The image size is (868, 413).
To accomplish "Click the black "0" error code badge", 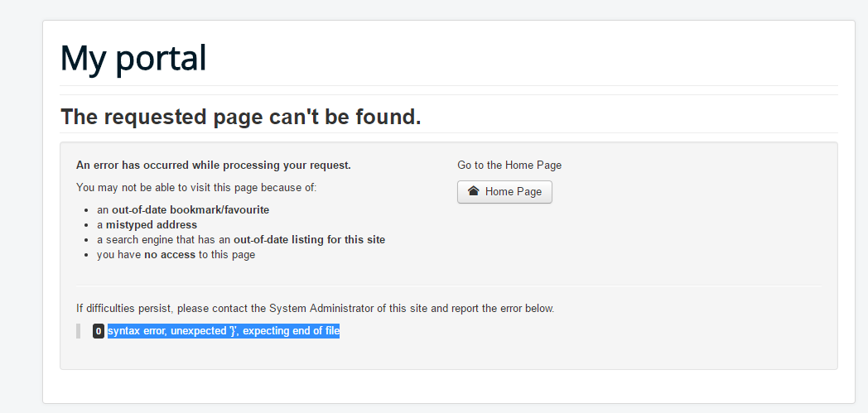I will (x=99, y=331).
